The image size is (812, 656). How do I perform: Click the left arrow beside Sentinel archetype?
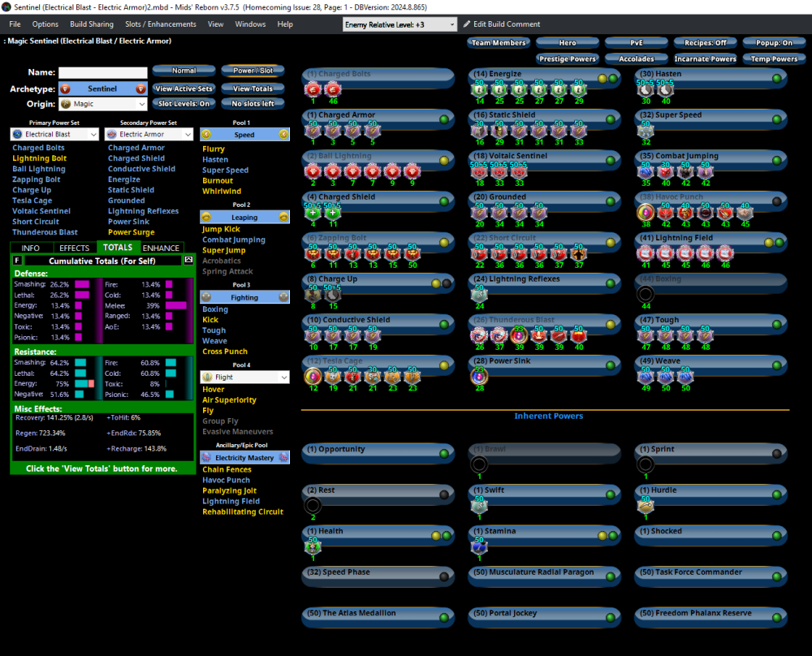tap(66, 88)
